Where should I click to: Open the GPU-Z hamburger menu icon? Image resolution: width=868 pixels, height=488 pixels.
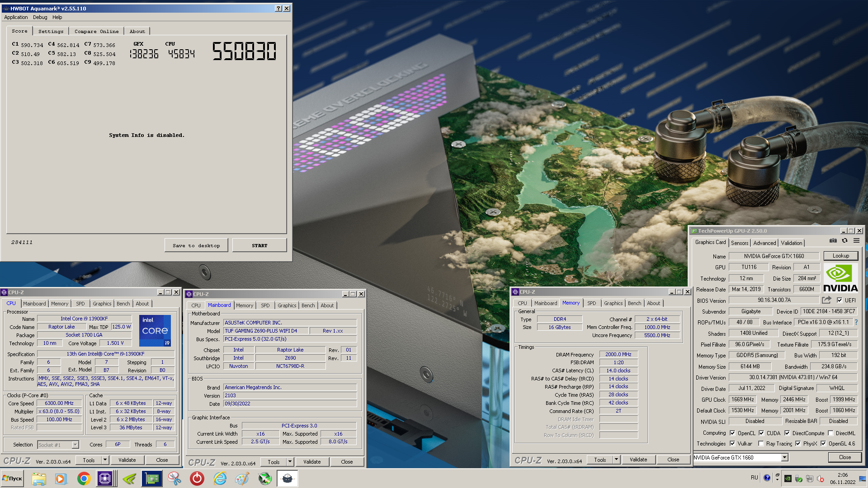coord(856,241)
